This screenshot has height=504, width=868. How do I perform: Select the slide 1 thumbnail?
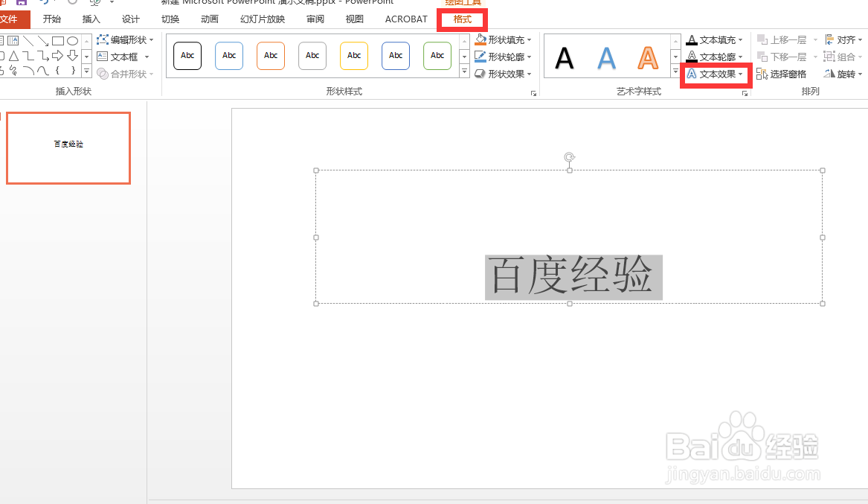tap(68, 148)
